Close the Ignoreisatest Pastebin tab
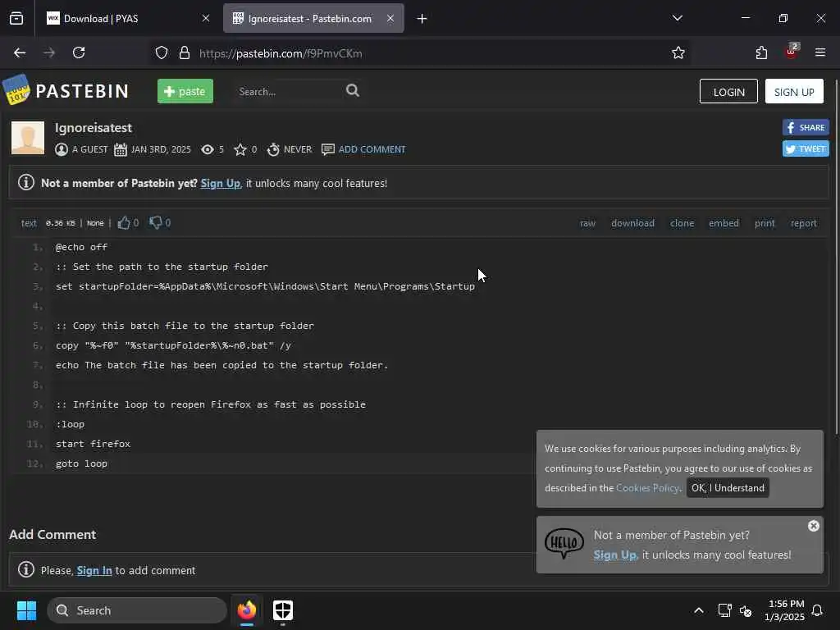The width and height of the screenshot is (840, 630). tap(390, 18)
